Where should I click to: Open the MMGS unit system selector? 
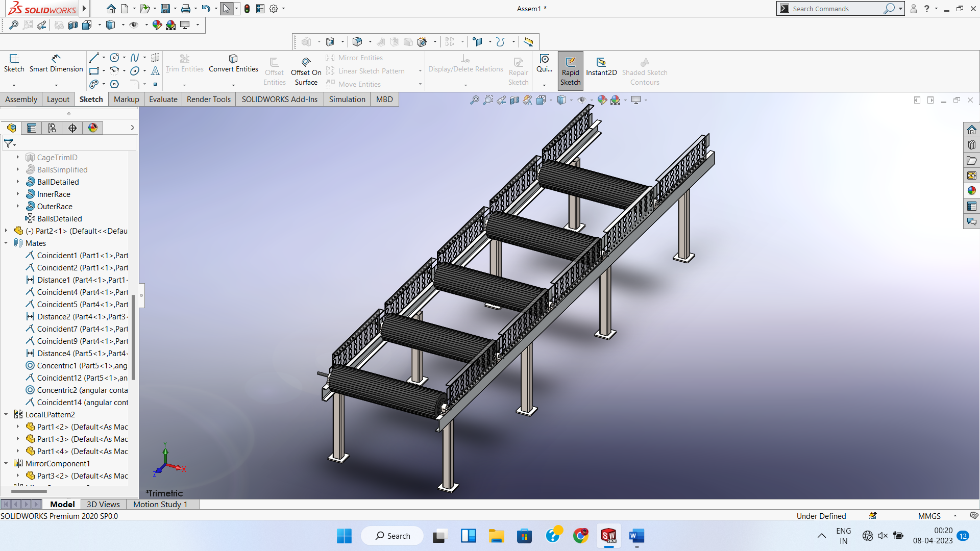click(x=929, y=516)
